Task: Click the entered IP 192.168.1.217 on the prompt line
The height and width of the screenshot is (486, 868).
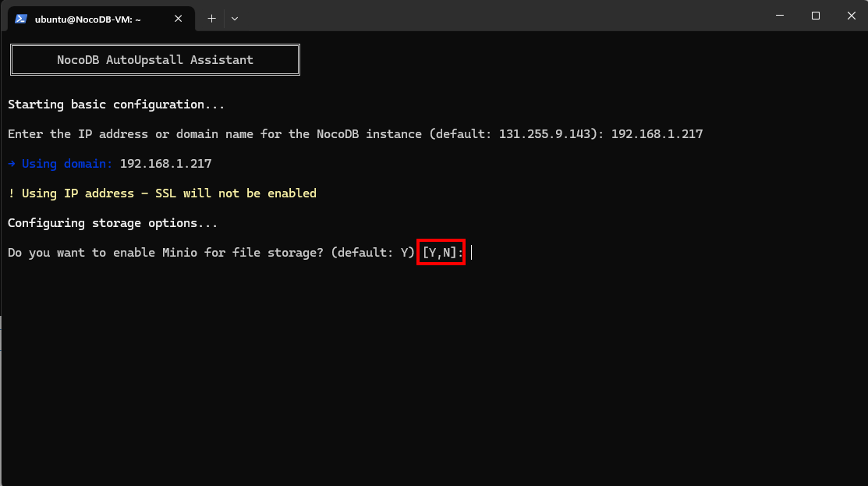Action: [x=657, y=134]
